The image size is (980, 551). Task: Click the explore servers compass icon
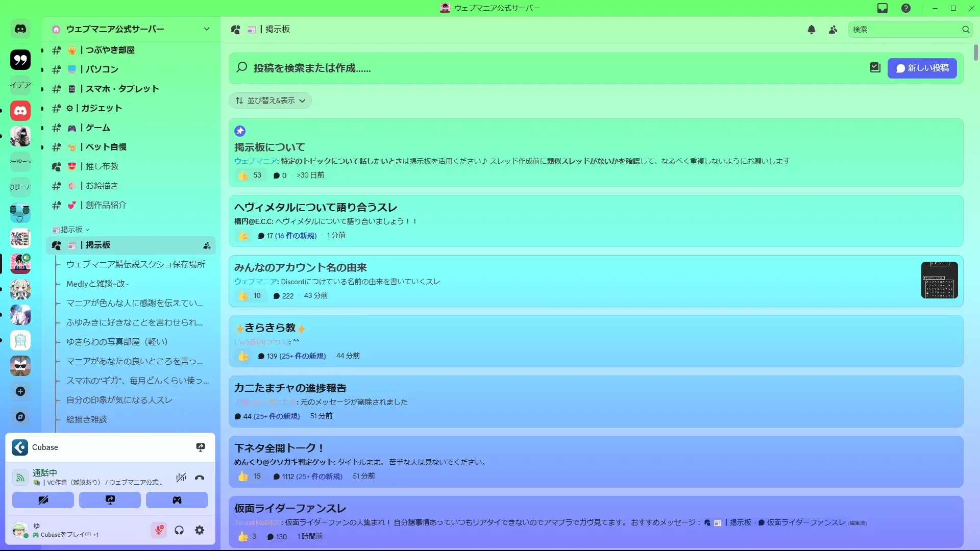click(20, 417)
